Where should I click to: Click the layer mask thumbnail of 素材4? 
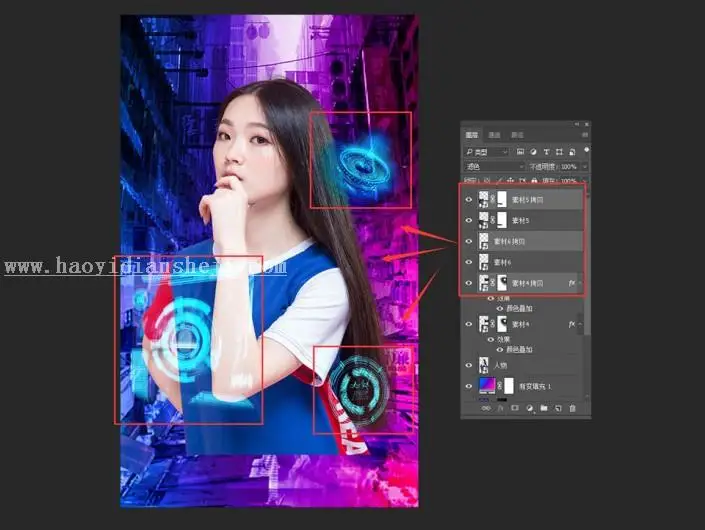(502, 324)
